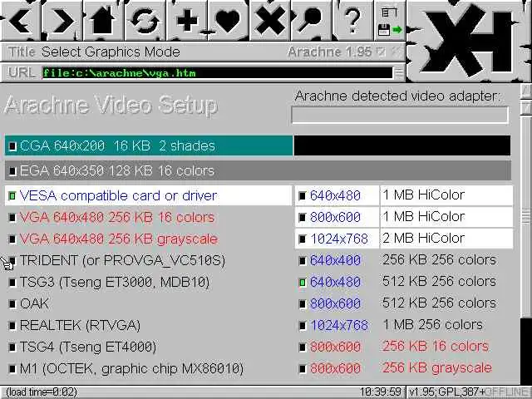
Task: Open the home page via house icon
Action: pos(103,21)
